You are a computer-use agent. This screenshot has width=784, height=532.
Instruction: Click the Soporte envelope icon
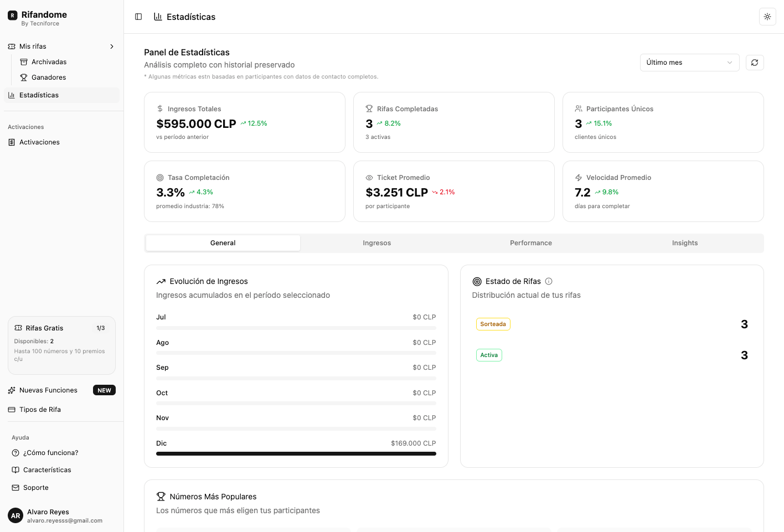click(16, 488)
